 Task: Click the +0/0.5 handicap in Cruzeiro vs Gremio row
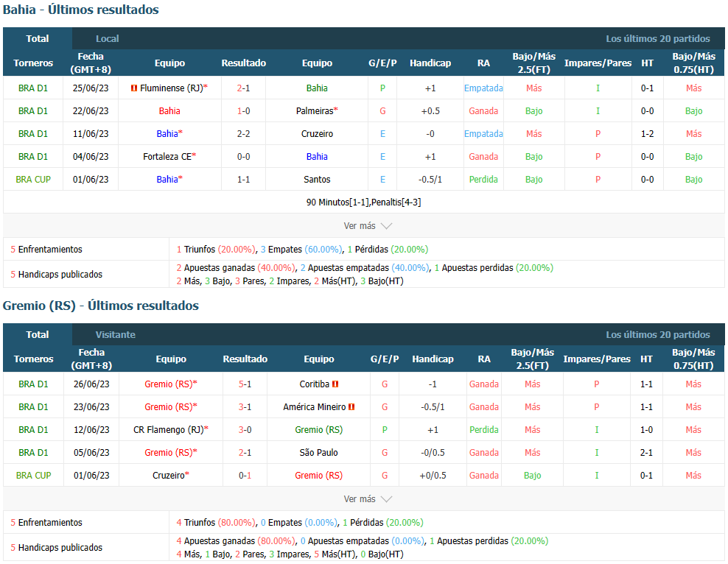(433, 476)
